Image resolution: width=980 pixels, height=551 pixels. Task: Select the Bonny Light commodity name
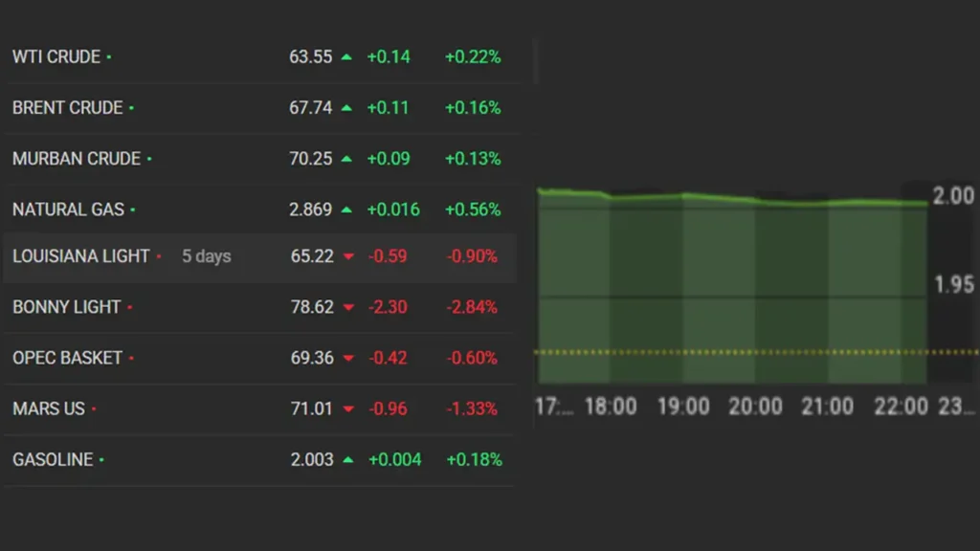tap(66, 307)
